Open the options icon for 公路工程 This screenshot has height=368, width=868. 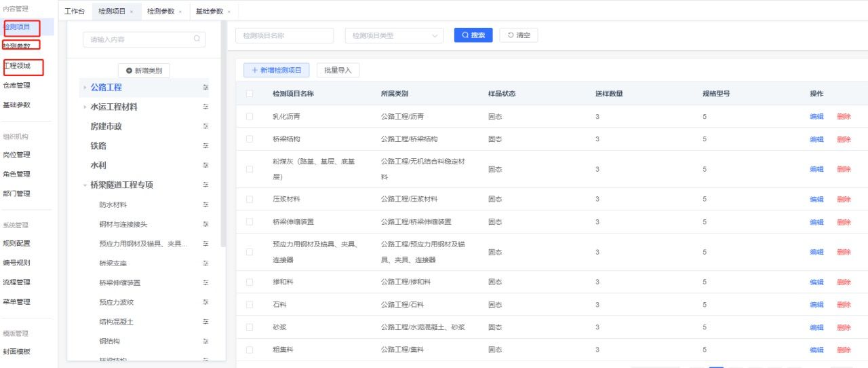205,88
